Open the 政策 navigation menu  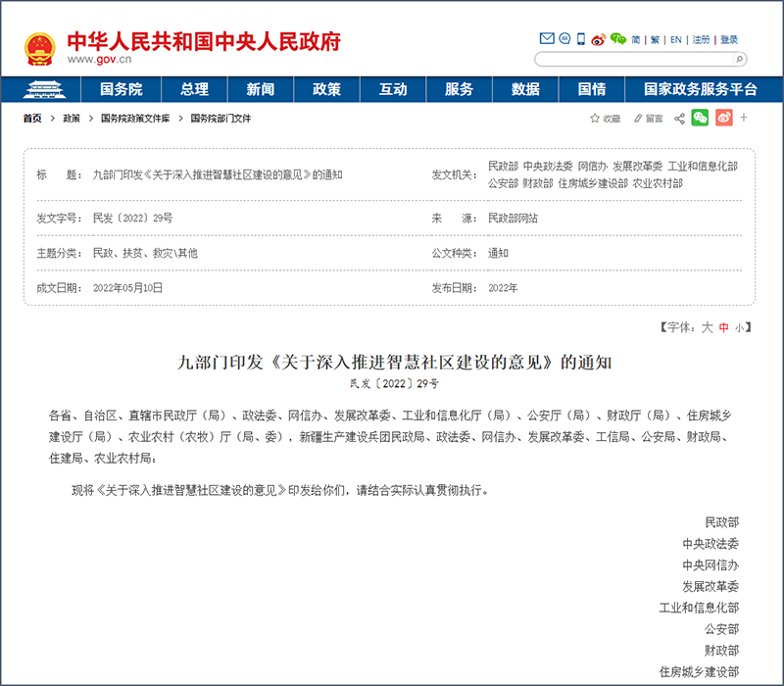click(x=326, y=88)
